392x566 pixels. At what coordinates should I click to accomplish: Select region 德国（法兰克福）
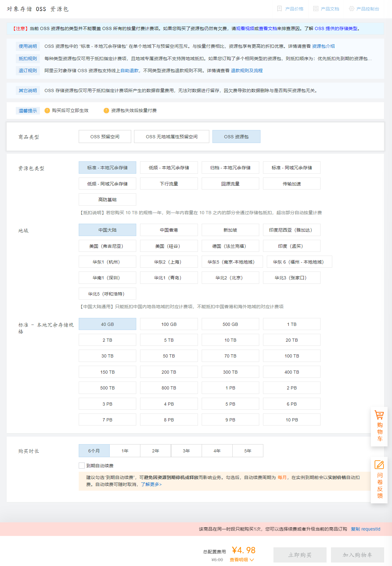(x=230, y=246)
